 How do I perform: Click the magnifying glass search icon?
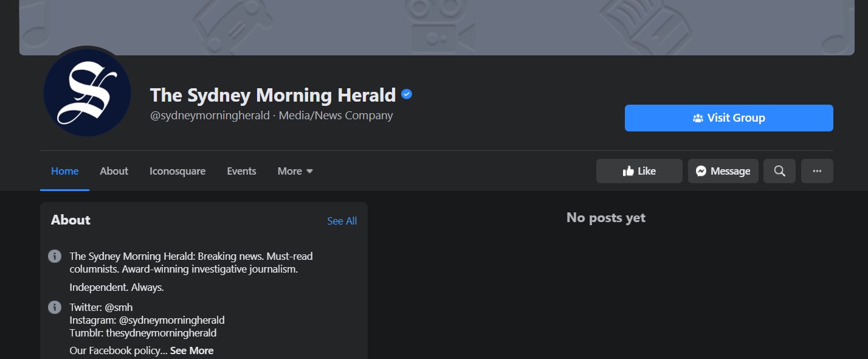[780, 171]
